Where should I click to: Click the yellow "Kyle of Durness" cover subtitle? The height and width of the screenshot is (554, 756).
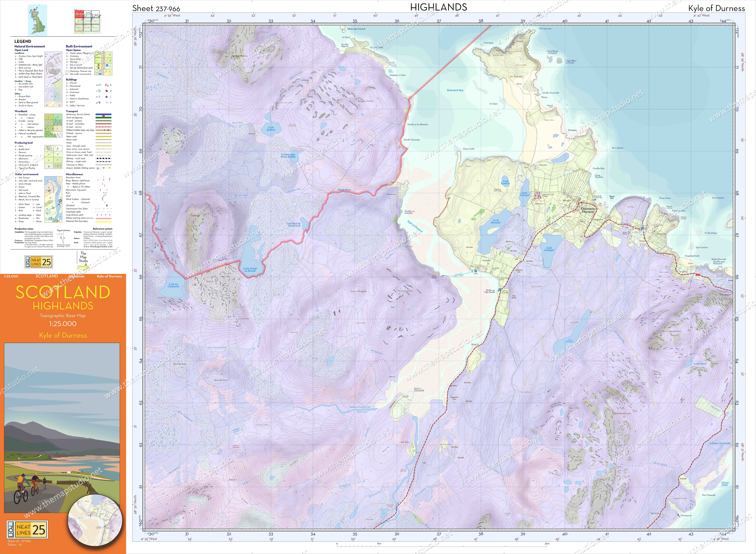[63, 335]
